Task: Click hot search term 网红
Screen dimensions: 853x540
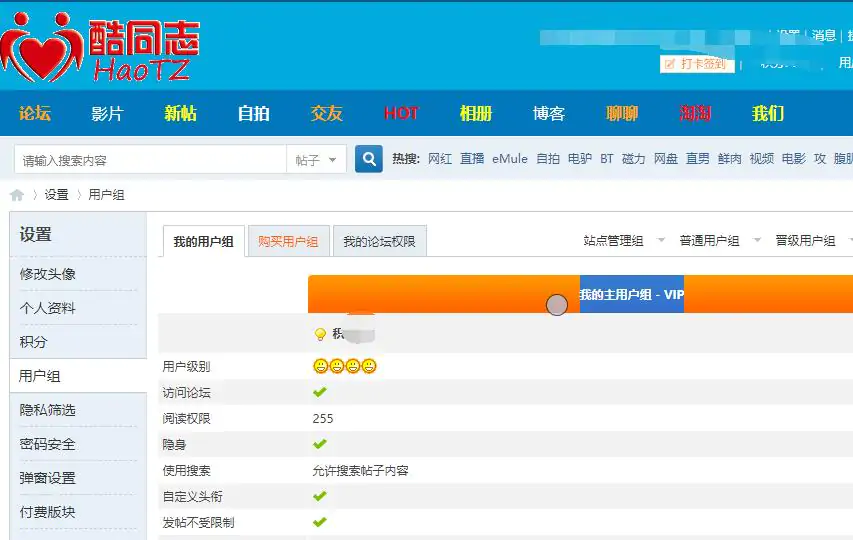Action: (440, 159)
